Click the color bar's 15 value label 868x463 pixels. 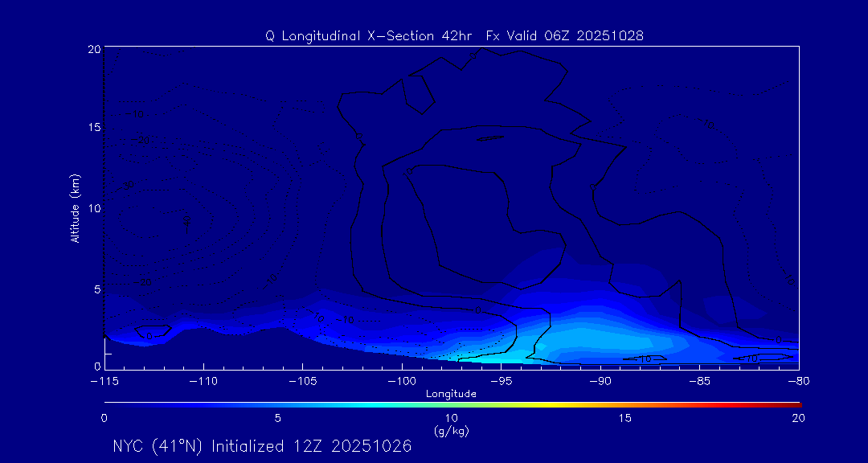624,418
